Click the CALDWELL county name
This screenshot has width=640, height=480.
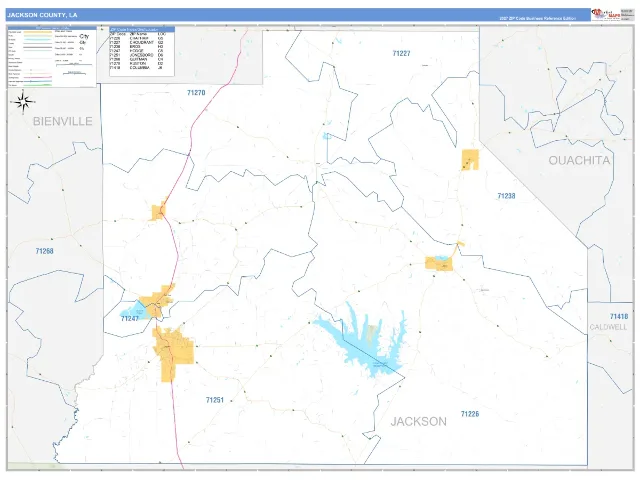tap(608, 327)
